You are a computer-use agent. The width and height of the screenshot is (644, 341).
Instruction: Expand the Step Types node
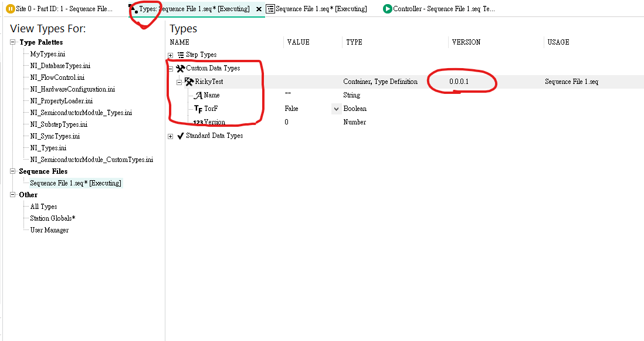click(171, 55)
